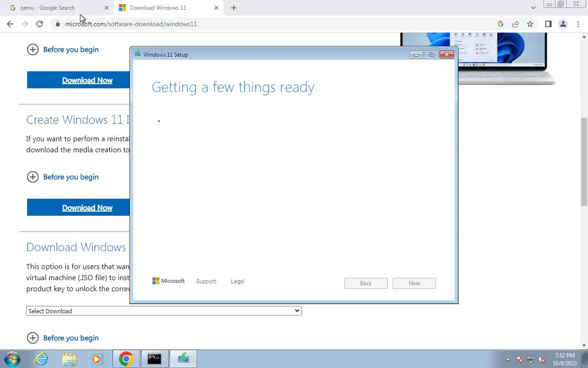
Task: Click the volume speaker tray icon
Action: (x=542, y=360)
